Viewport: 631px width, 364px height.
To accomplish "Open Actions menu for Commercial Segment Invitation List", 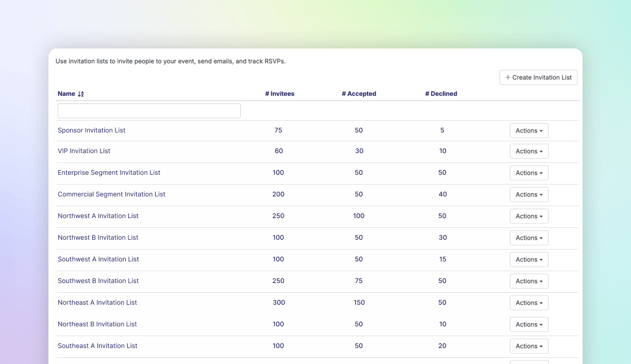I will coord(529,194).
